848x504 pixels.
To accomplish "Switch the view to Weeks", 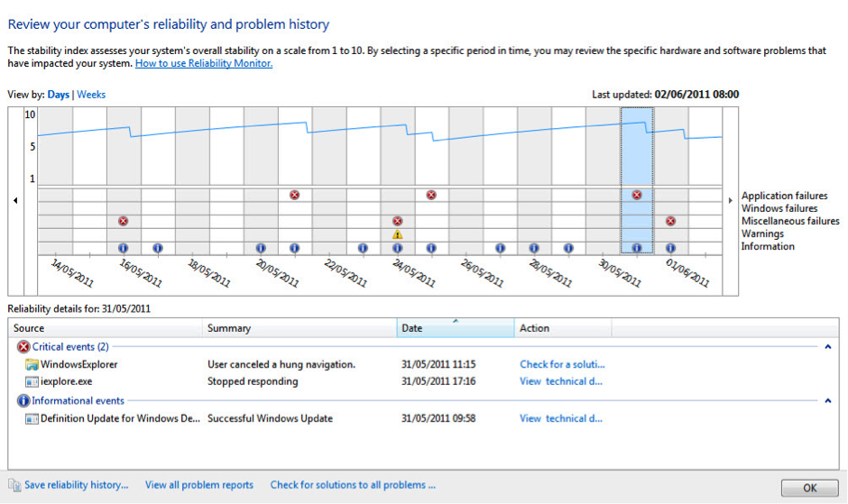I will pos(91,95).
